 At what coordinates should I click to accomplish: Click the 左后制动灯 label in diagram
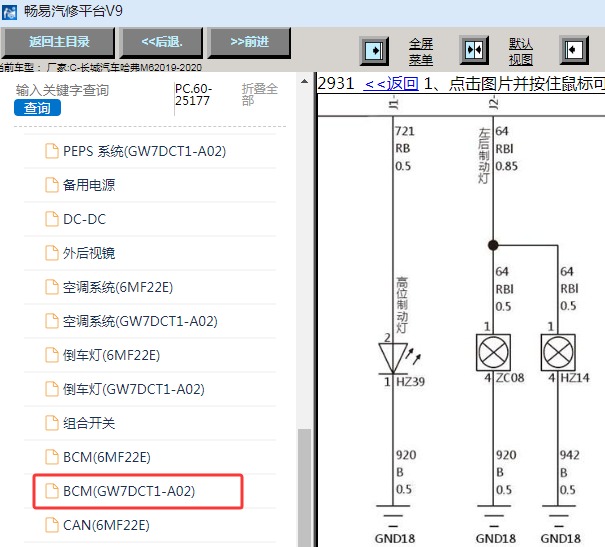pyautogui.click(x=484, y=155)
